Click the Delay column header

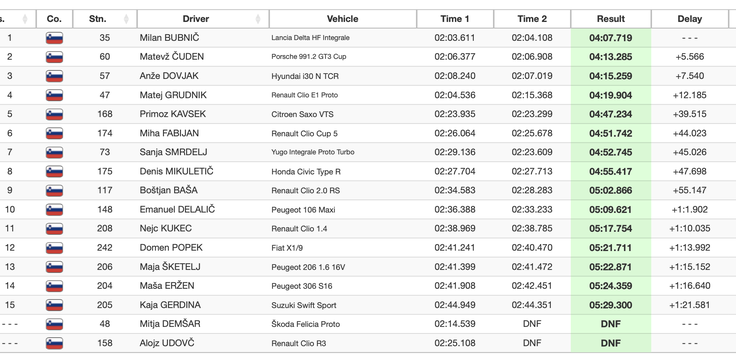(x=690, y=19)
